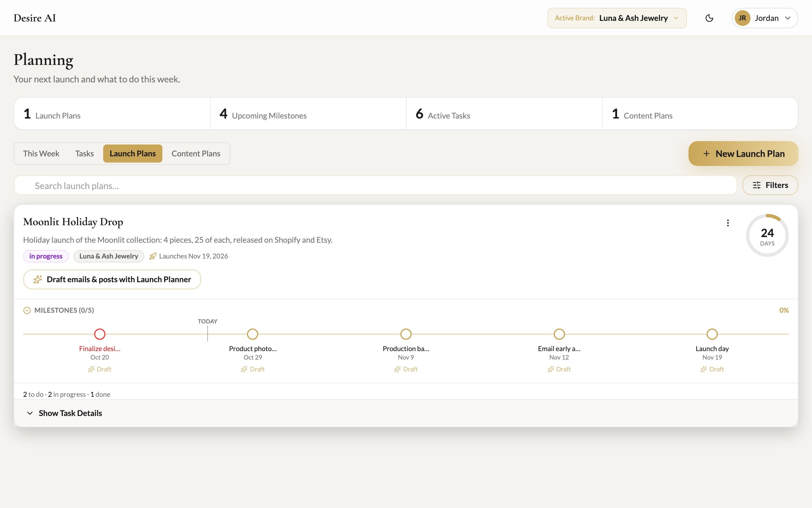Open the Moonlit Holiday Drop title

click(73, 222)
